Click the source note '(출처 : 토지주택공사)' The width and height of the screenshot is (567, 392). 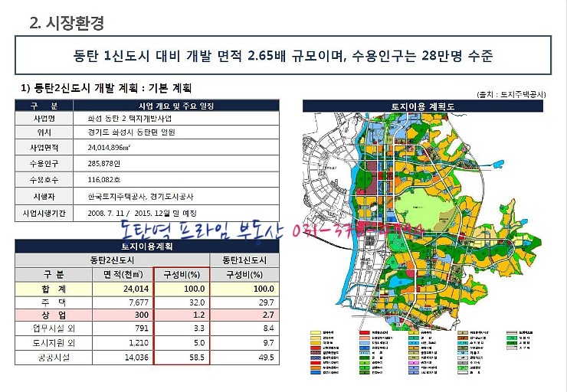511,95
